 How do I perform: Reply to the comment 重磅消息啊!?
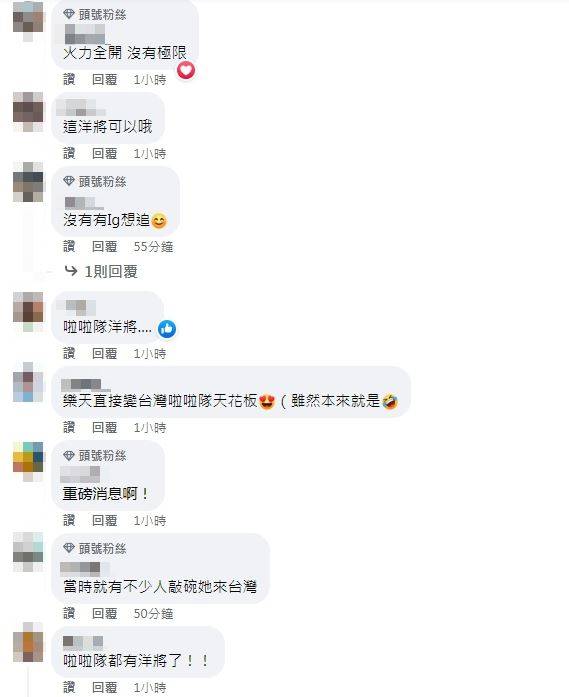[x=104, y=521]
